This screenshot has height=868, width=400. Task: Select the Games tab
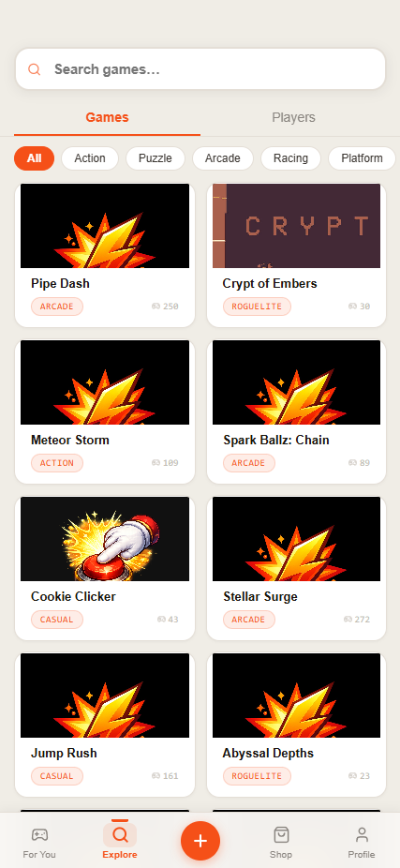pyautogui.click(x=108, y=117)
